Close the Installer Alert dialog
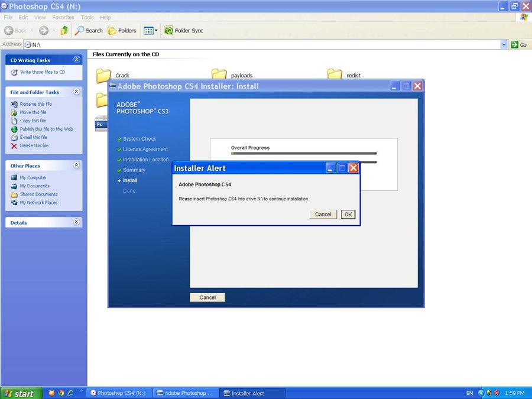Image resolution: width=532 pixels, height=399 pixels. [353, 168]
